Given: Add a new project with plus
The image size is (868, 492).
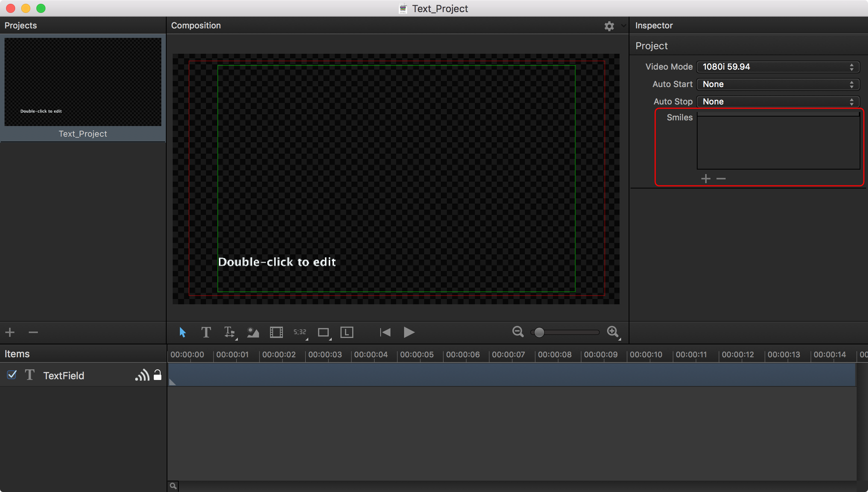Looking at the screenshot, I should pos(10,332).
